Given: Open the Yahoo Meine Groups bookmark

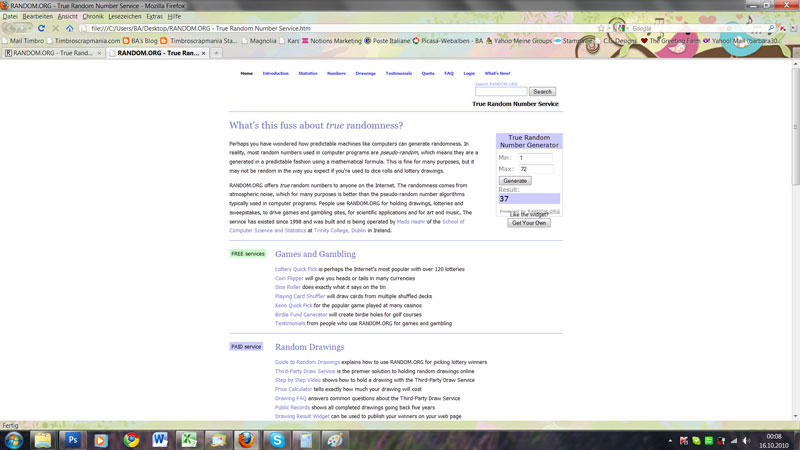Looking at the screenshot, I should pyautogui.click(x=518, y=40).
